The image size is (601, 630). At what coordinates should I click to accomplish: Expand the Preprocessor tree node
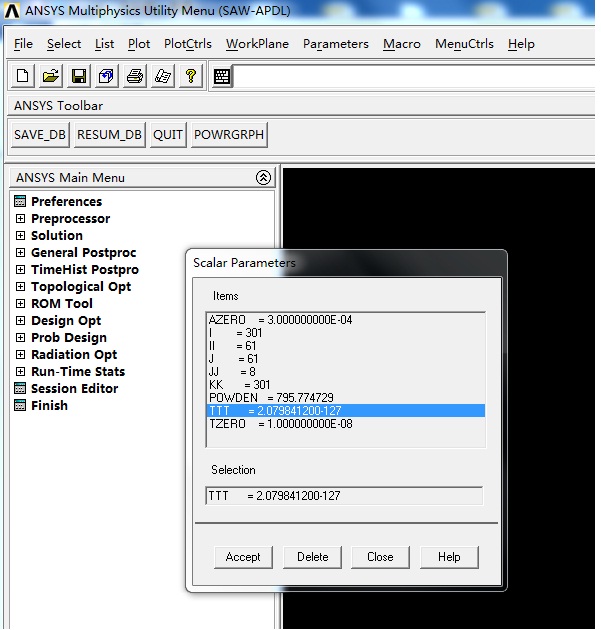[20, 218]
